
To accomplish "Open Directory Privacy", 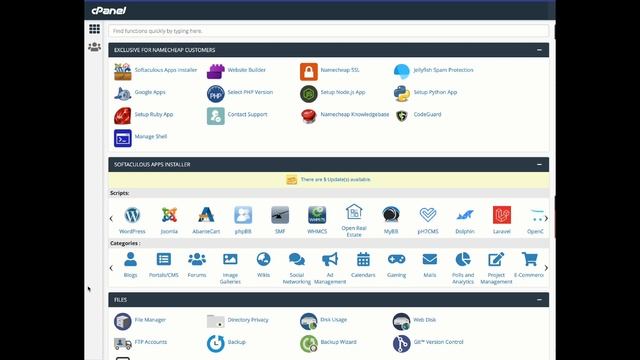I will click(238, 321).
